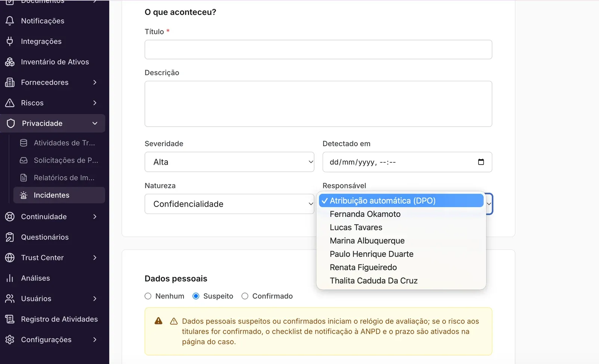
Task: Select the Suspeito radio button
Action: pyautogui.click(x=196, y=296)
